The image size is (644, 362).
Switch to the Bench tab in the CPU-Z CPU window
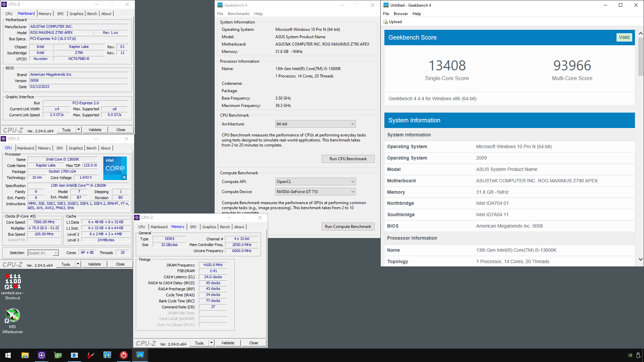[x=92, y=148]
